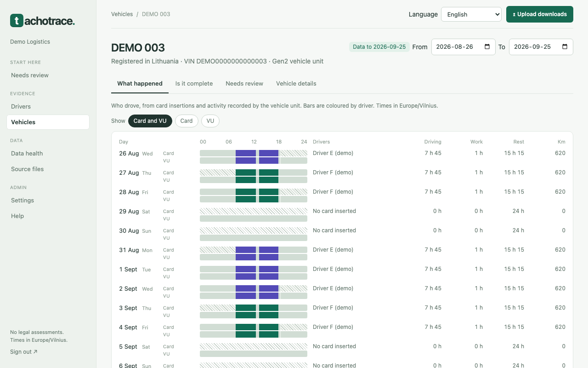The height and width of the screenshot is (368, 588).
Task: Show VU data only
Action: (x=210, y=121)
